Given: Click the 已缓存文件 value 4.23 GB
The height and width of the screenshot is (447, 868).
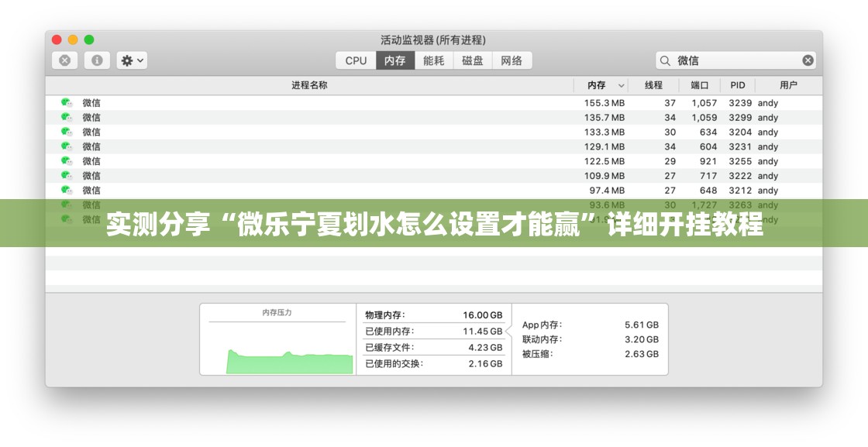Looking at the screenshot, I should pos(485,347).
